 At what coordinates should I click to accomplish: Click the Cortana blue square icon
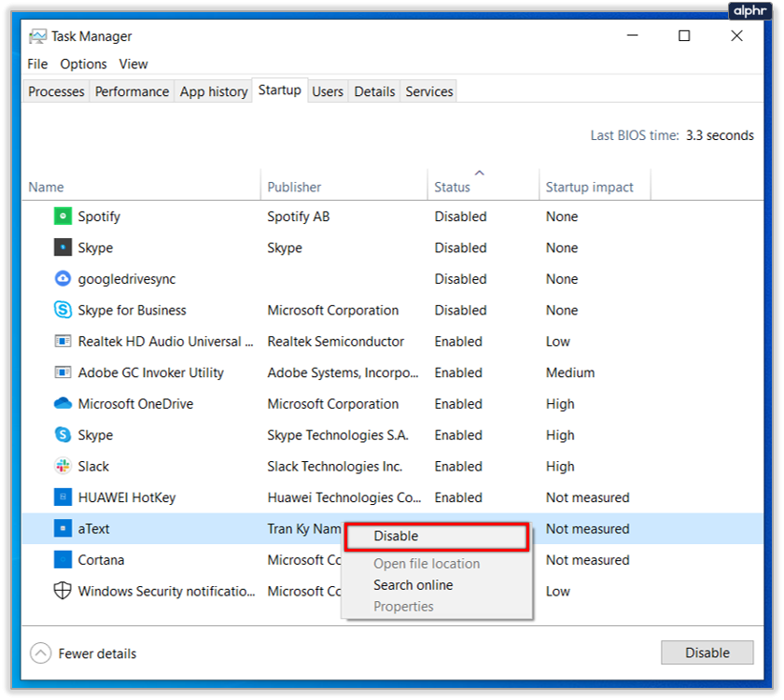pos(63,560)
